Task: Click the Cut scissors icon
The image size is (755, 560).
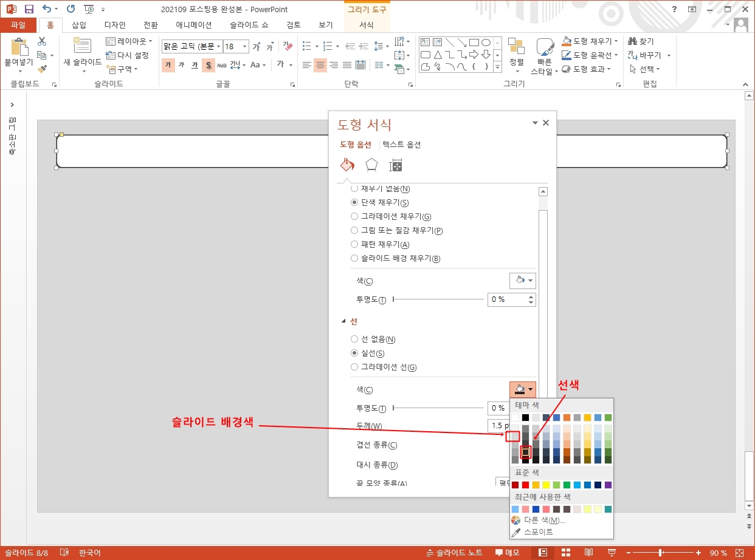Action: pos(42,41)
